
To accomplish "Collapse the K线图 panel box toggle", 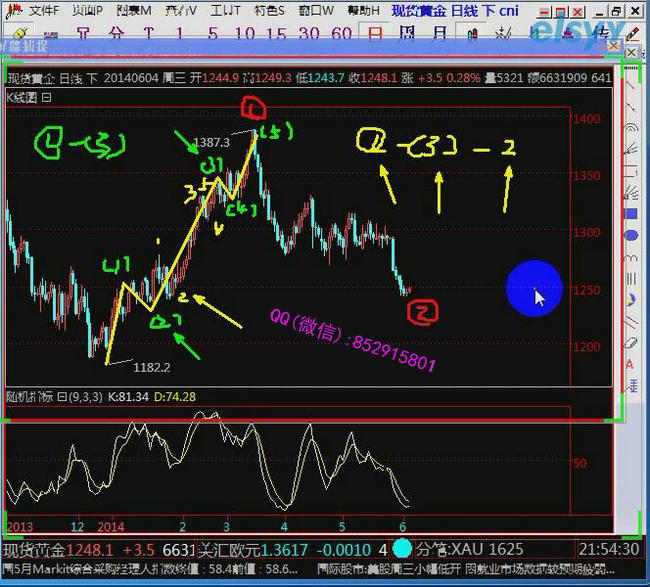I will 46,98.
